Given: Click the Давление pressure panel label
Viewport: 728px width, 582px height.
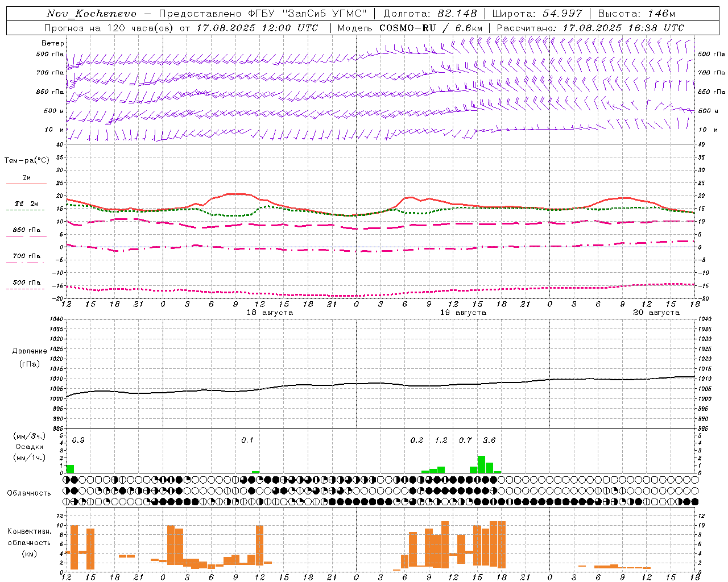Looking at the screenshot, I should pos(30,351).
